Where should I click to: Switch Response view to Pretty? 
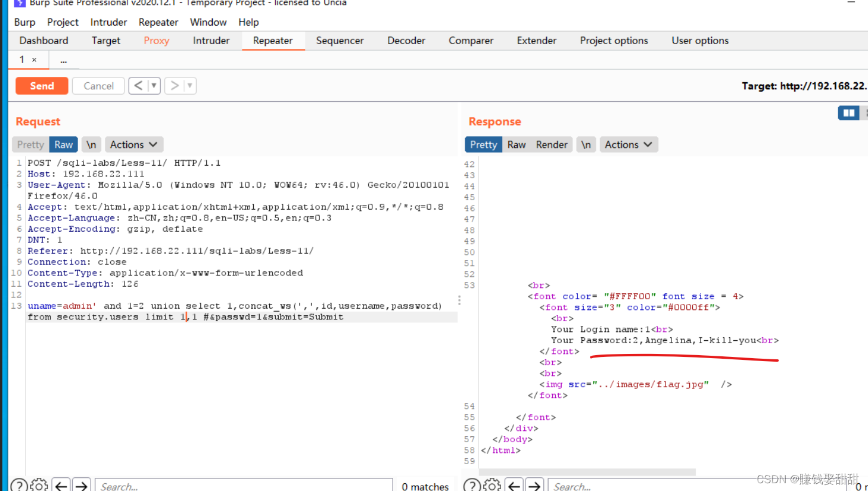483,145
